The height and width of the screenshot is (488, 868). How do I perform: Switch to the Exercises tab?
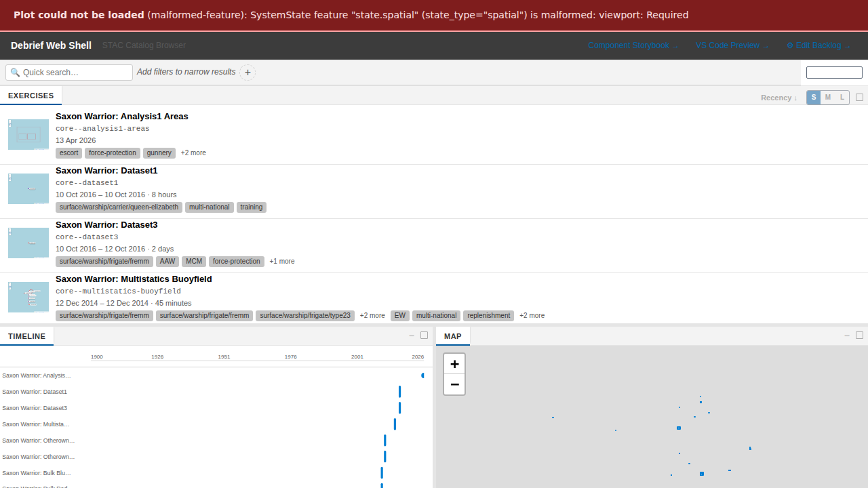point(31,96)
